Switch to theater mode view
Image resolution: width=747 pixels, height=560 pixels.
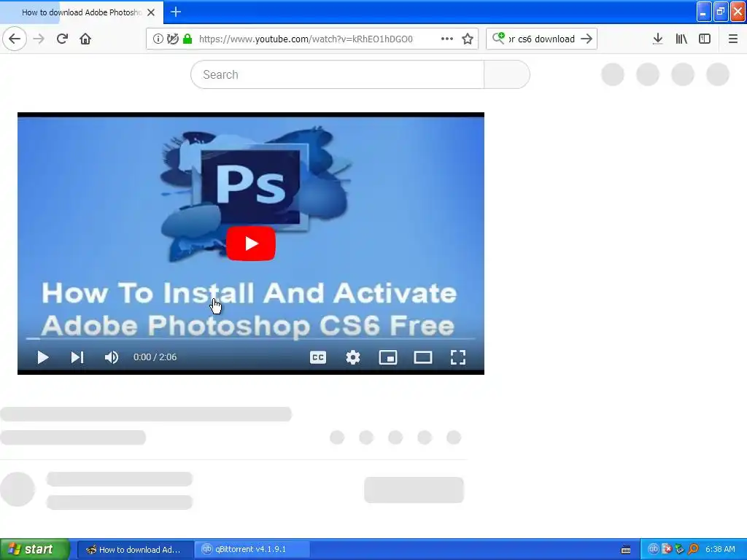[422, 357]
